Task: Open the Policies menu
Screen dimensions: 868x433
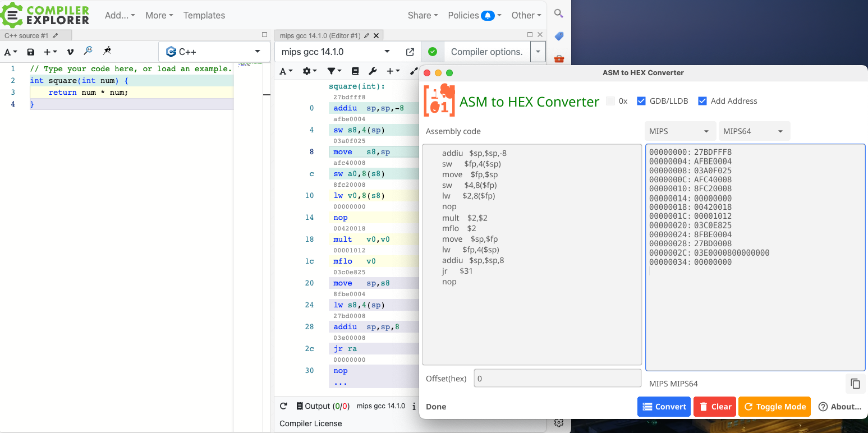Action: 475,15
